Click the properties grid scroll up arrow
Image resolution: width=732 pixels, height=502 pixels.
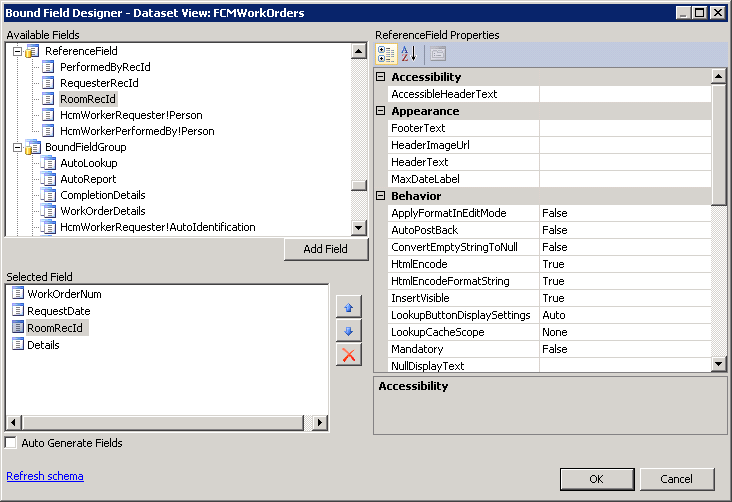718,76
